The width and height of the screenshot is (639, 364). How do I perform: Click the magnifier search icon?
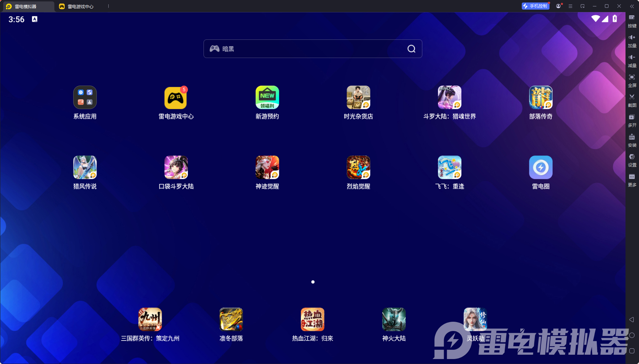[x=411, y=49]
